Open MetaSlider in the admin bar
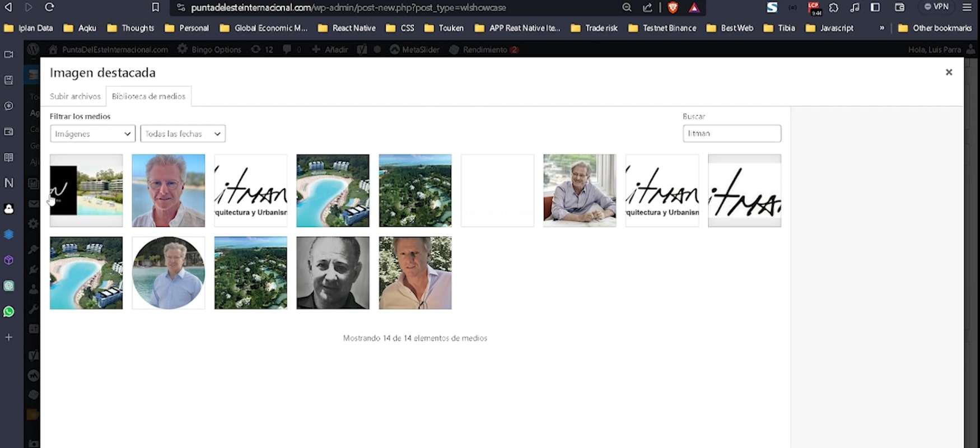The width and height of the screenshot is (980, 448). pyautogui.click(x=414, y=49)
